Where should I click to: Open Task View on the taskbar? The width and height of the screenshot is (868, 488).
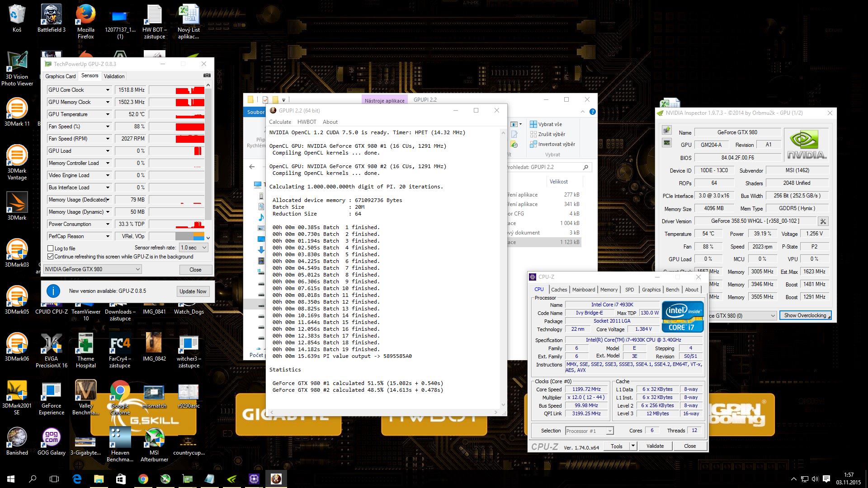coord(54,479)
